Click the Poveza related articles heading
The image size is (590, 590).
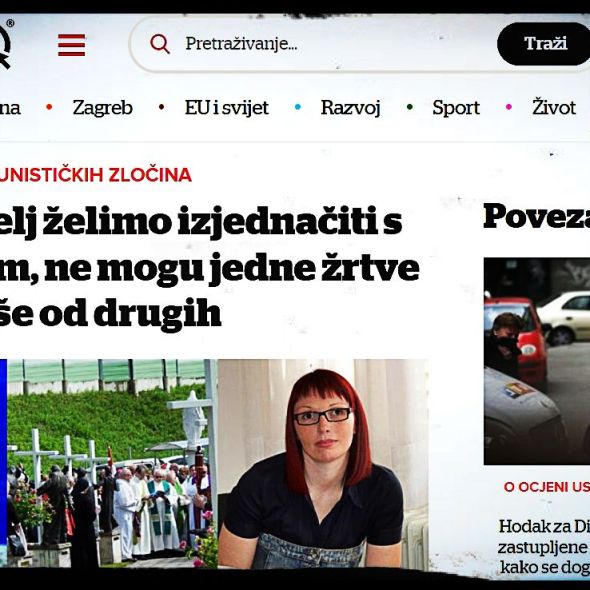(x=537, y=216)
